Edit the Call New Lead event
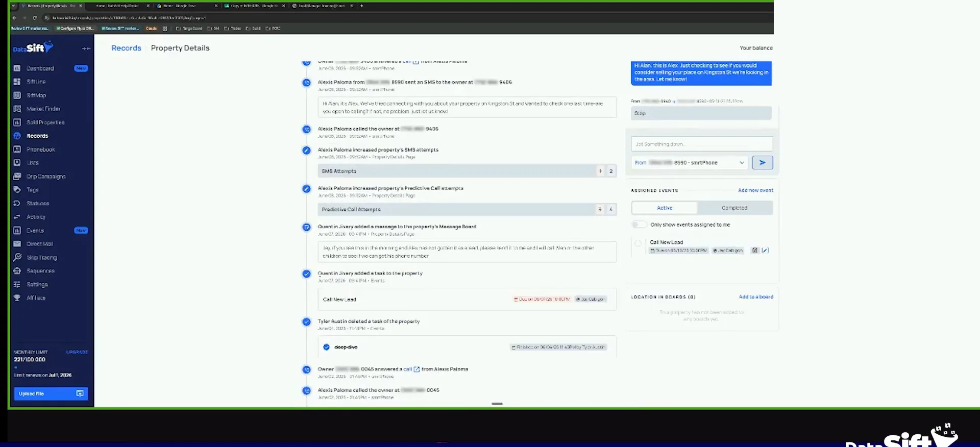Image resolution: width=980 pixels, height=447 pixels. (765, 251)
